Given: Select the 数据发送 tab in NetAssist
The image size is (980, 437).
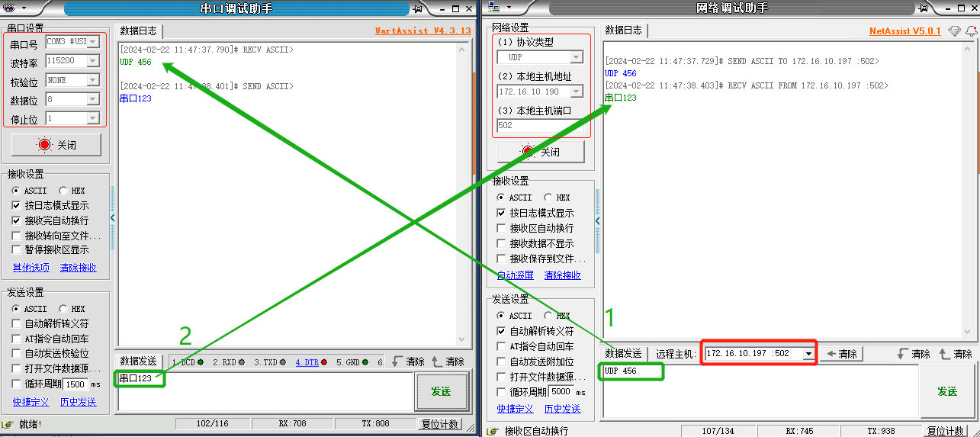Looking at the screenshot, I should click(x=623, y=354).
